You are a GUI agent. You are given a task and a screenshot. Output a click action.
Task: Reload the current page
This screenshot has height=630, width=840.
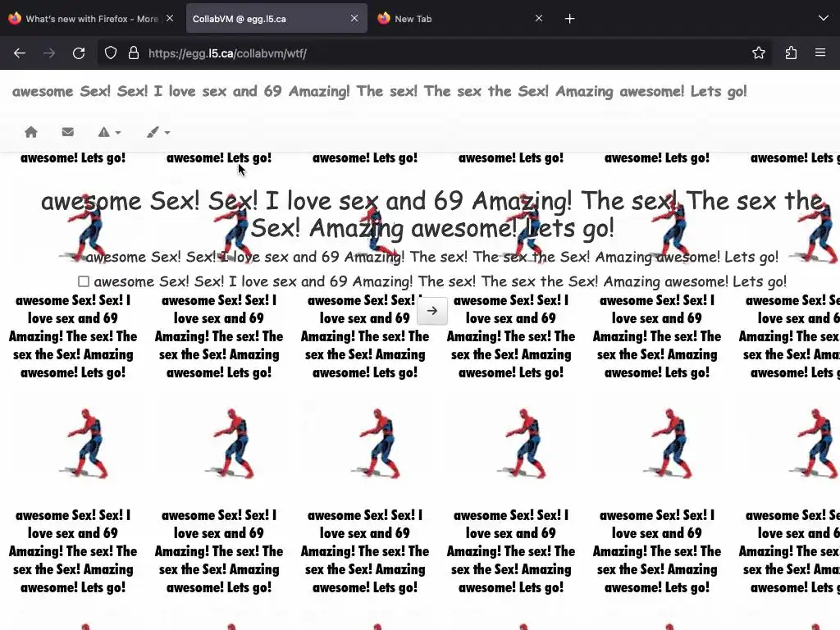(79, 53)
